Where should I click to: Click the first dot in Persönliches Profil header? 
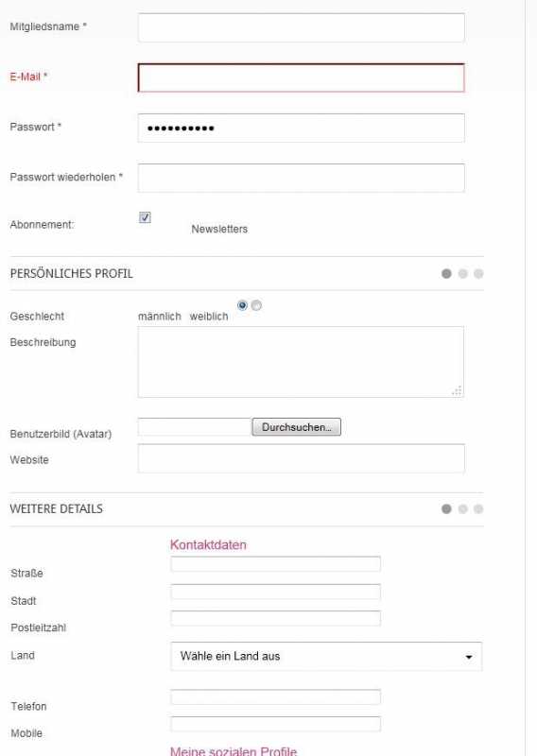(446, 273)
